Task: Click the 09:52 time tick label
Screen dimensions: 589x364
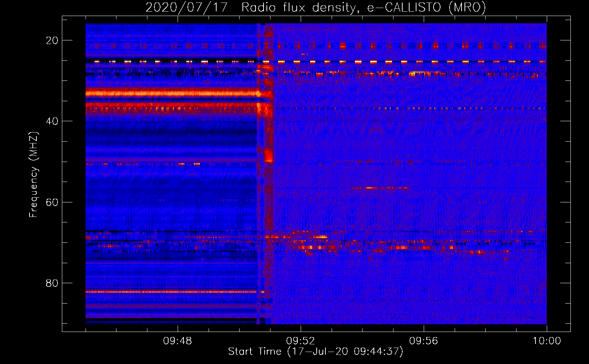Action: pyautogui.click(x=300, y=341)
